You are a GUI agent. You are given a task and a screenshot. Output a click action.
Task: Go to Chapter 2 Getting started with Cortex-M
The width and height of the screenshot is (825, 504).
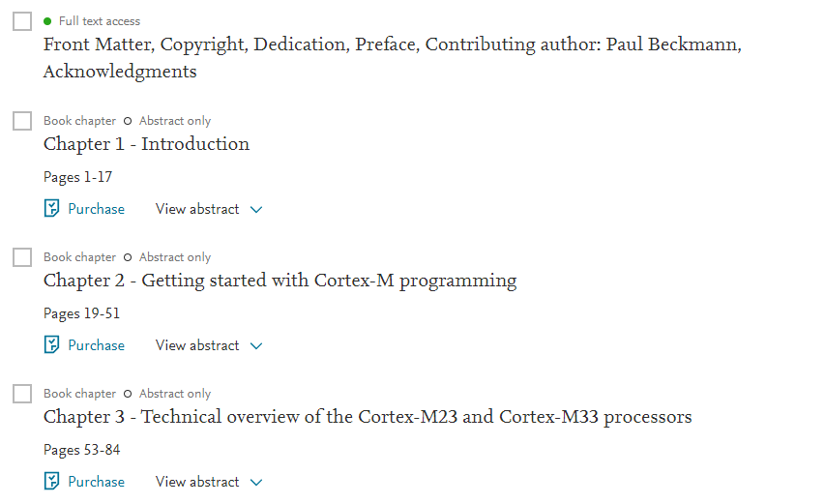(x=280, y=281)
